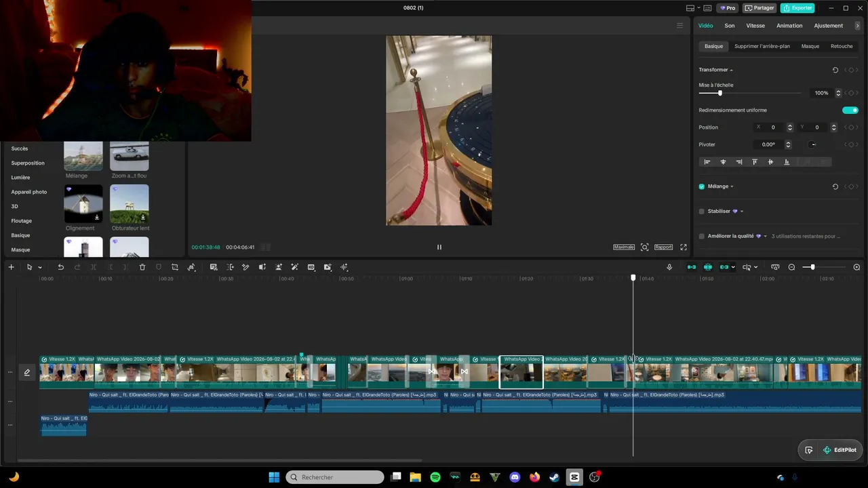Align clip to left edge
Viewport: 868px width, 488px height.
[x=707, y=162]
